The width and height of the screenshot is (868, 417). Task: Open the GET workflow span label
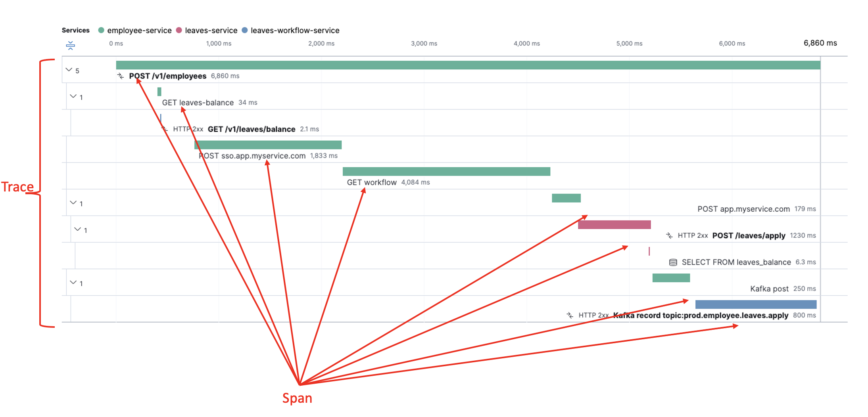[x=372, y=182]
